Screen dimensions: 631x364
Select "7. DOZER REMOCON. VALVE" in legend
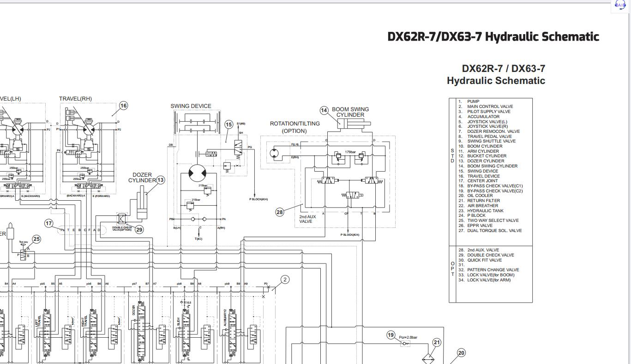pyautogui.click(x=488, y=131)
